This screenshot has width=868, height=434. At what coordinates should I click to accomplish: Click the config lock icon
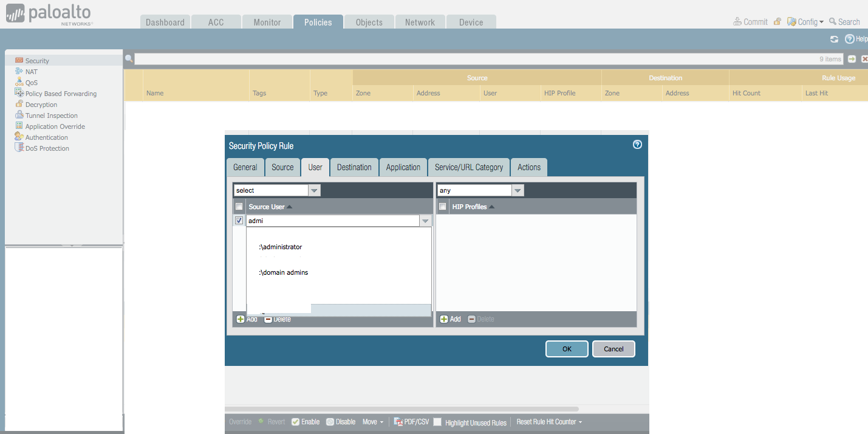tap(777, 22)
